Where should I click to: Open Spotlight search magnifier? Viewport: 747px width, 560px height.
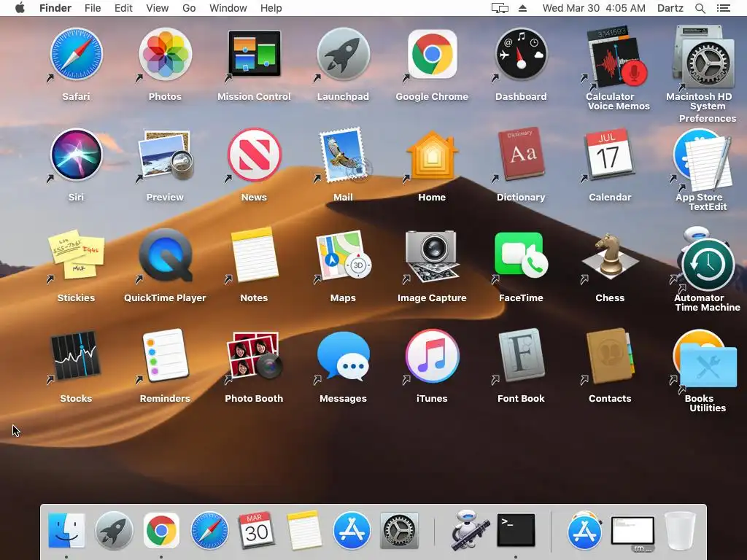point(700,8)
